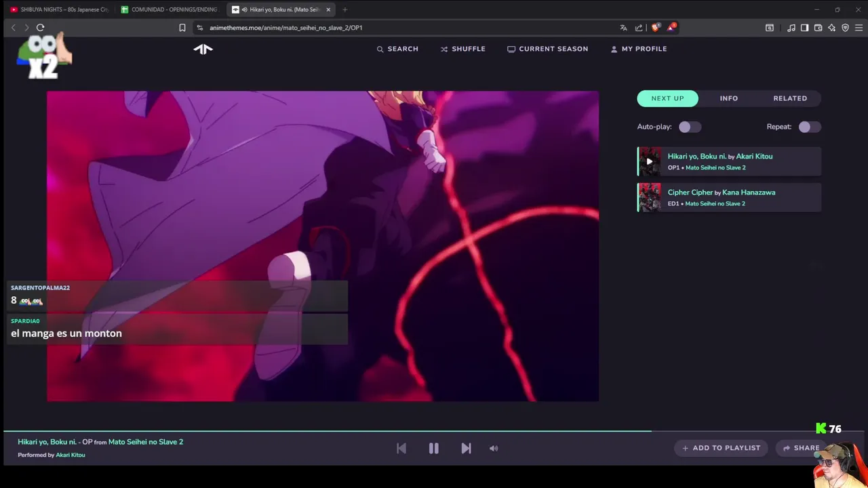Open artist Kana Hanazawa link
The width and height of the screenshot is (868, 488).
[749, 192]
